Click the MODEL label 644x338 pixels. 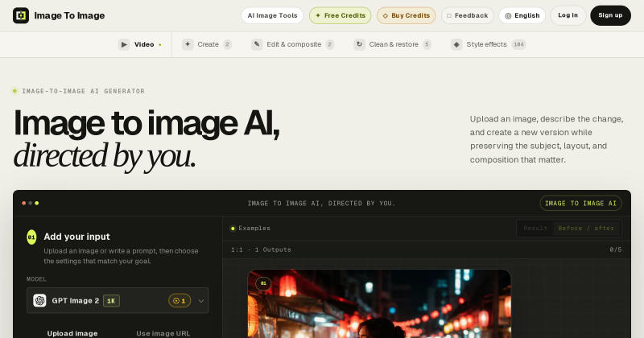tap(36, 279)
